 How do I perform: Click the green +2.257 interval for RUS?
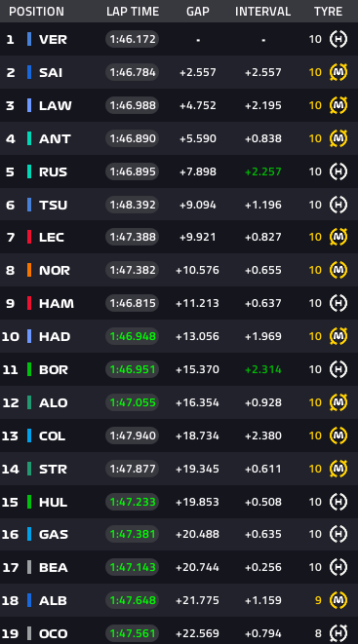click(263, 171)
